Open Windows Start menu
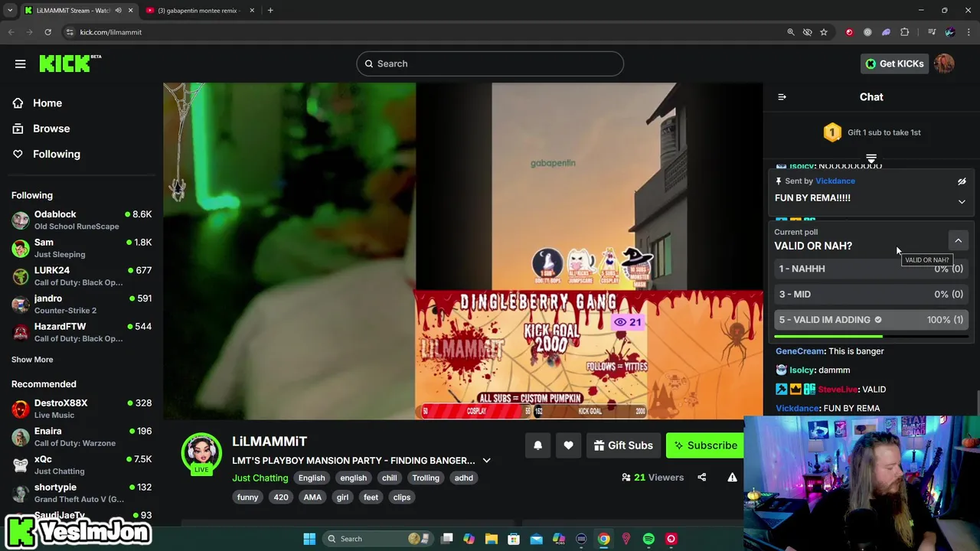This screenshot has height=551, width=980. pyautogui.click(x=309, y=539)
